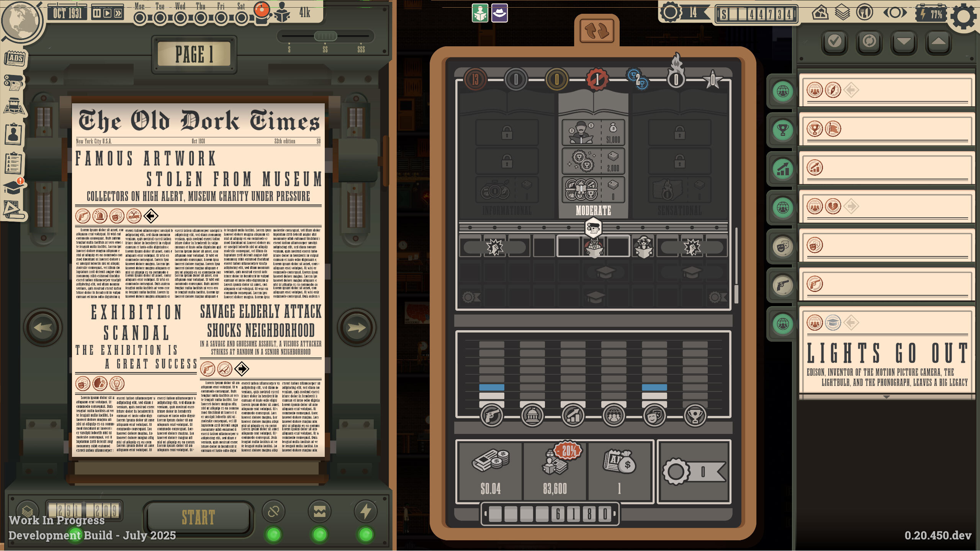The height and width of the screenshot is (551, 980).
Task: Expand news list with down arrow button
Action: (903, 41)
